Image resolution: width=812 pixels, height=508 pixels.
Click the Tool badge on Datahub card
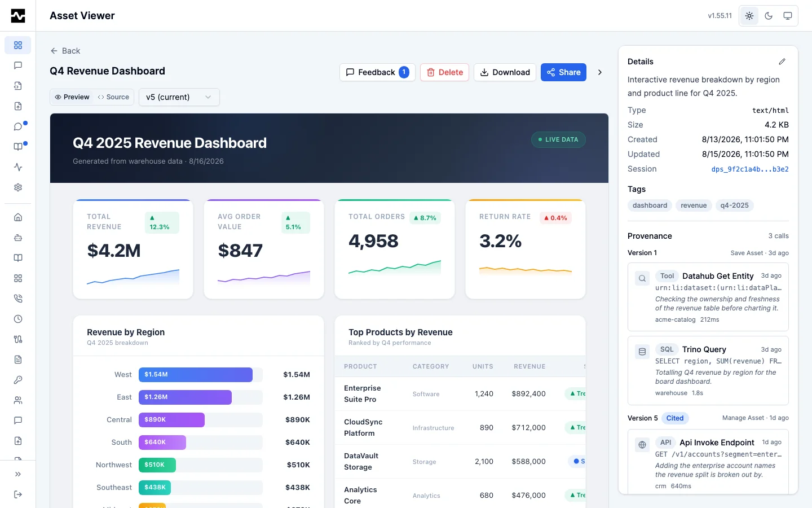click(x=667, y=276)
